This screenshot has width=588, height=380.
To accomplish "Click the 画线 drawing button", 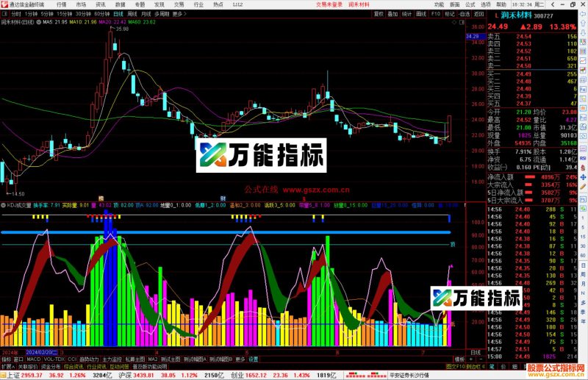I will click(421, 14).
